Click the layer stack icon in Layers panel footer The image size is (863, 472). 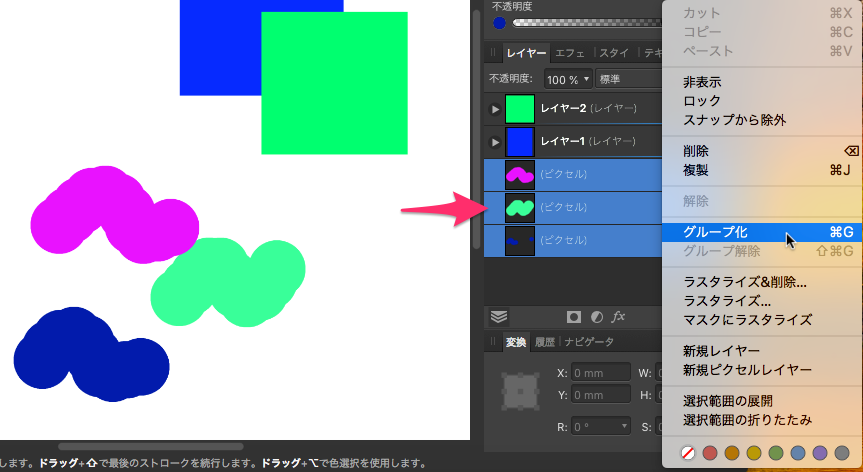499,317
